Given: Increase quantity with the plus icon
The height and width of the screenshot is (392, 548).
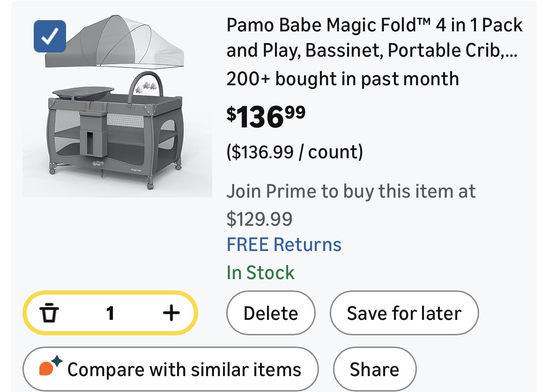Looking at the screenshot, I should (171, 313).
